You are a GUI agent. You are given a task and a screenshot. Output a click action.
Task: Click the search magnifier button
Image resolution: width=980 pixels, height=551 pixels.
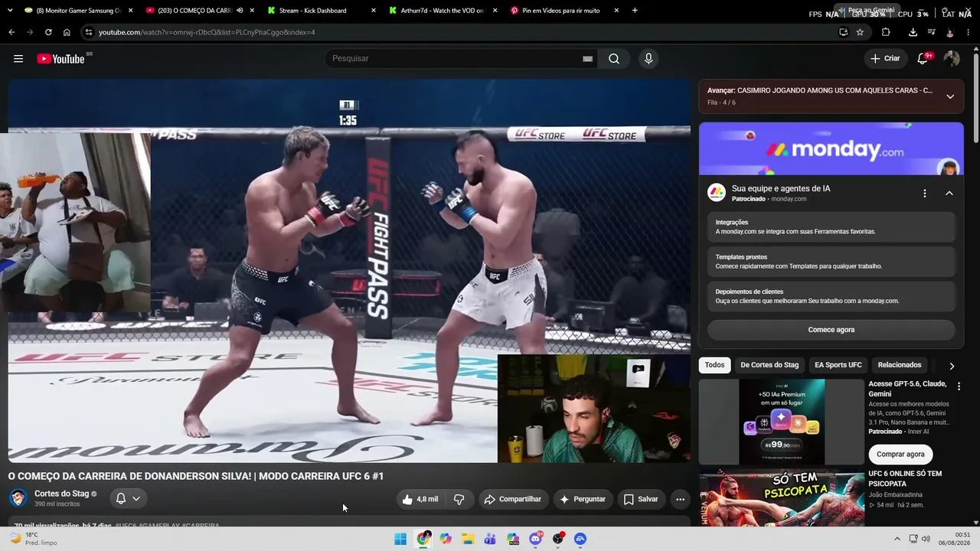tap(614, 59)
